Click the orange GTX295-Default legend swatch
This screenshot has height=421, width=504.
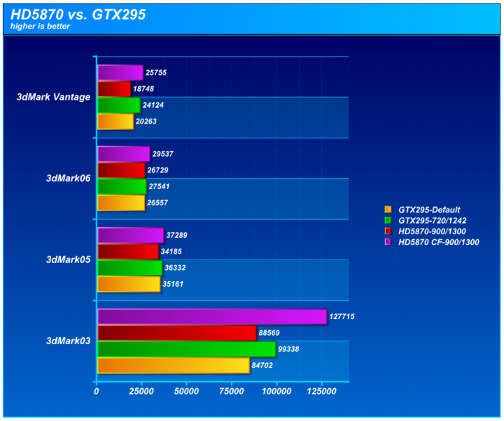(x=388, y=210)
